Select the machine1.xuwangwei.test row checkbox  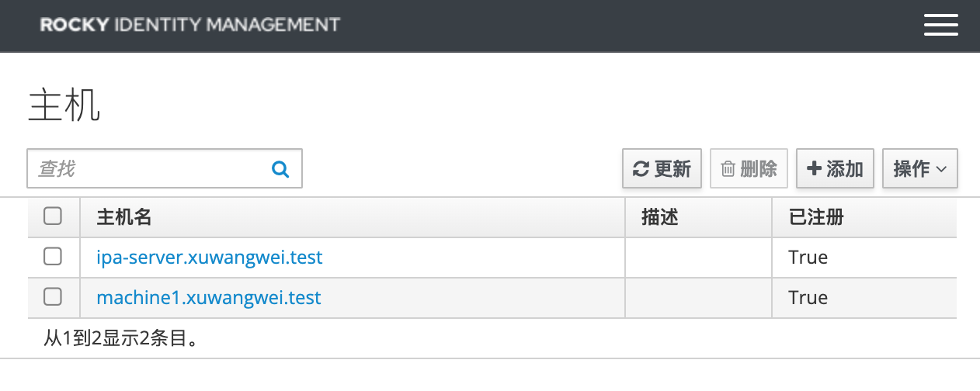click(53, 297)
